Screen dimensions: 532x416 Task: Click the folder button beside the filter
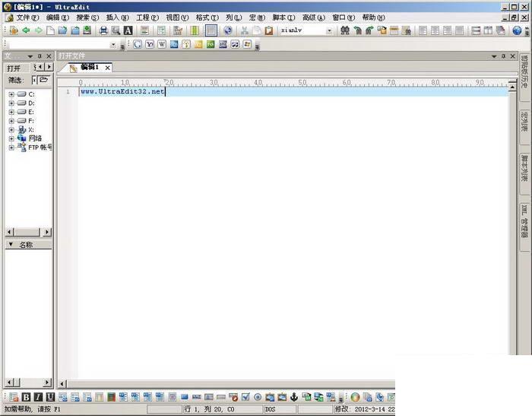click(43, 80)
